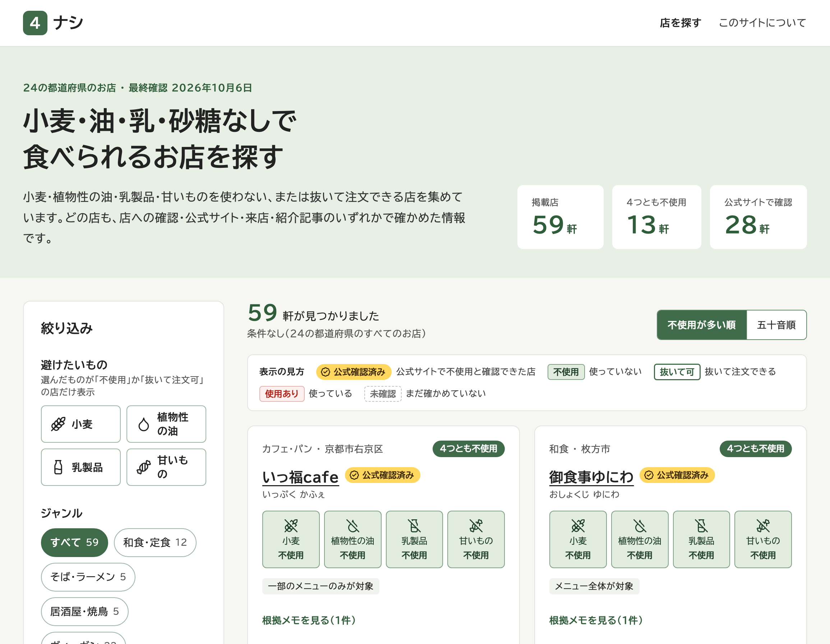Expand 根拠メモを見る for いっ福cafe

pyautogui.click(x=309, y=620)
